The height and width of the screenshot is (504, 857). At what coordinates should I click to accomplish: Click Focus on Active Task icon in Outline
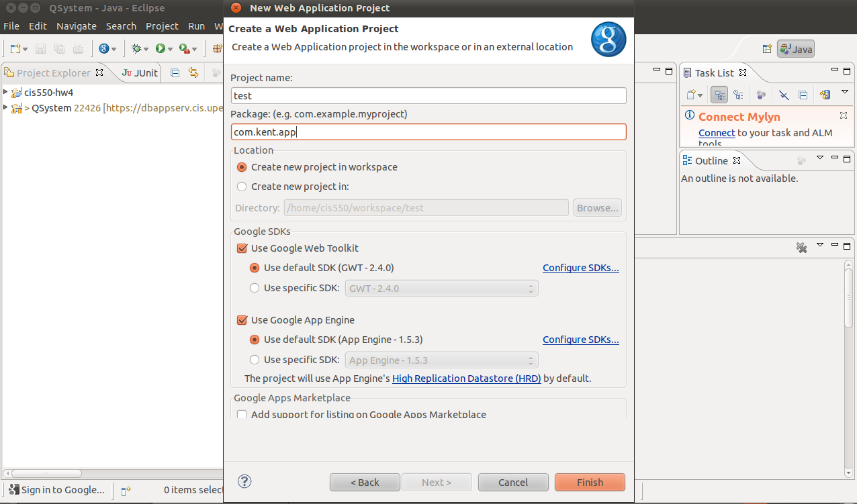(x=801, y=160)
